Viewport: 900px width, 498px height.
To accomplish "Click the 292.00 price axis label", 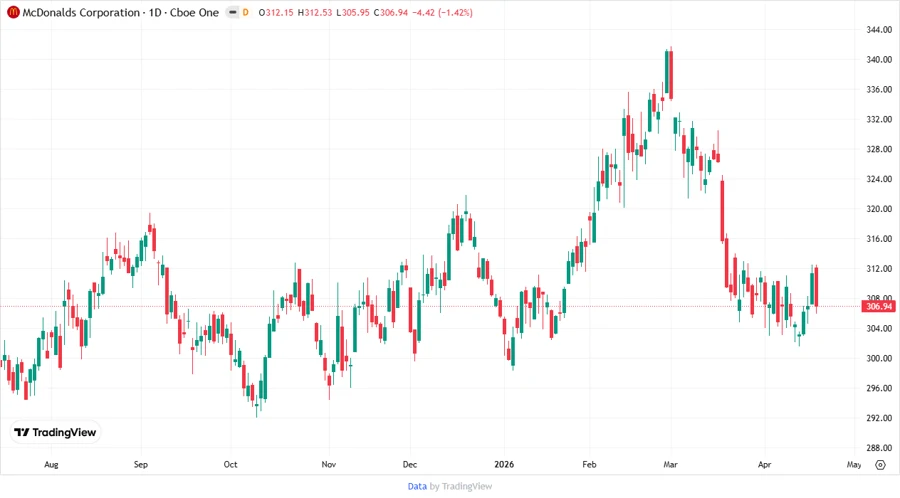I will [x=879, y=418].
